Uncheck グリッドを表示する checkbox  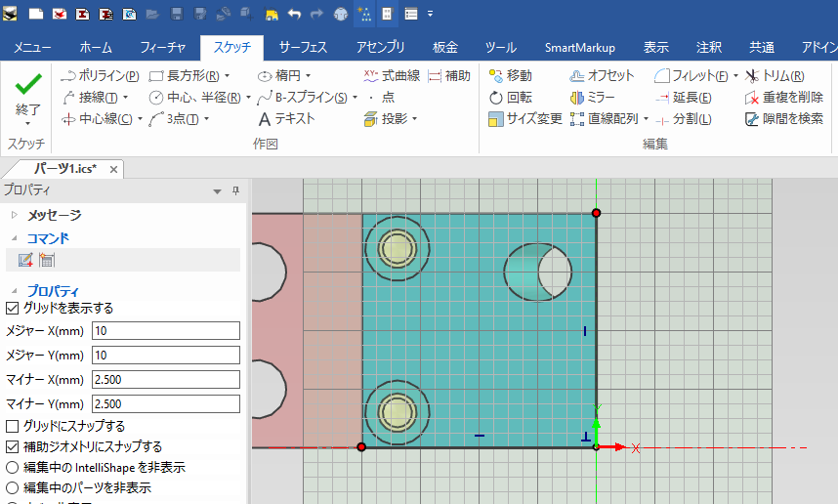click(13, 309)
